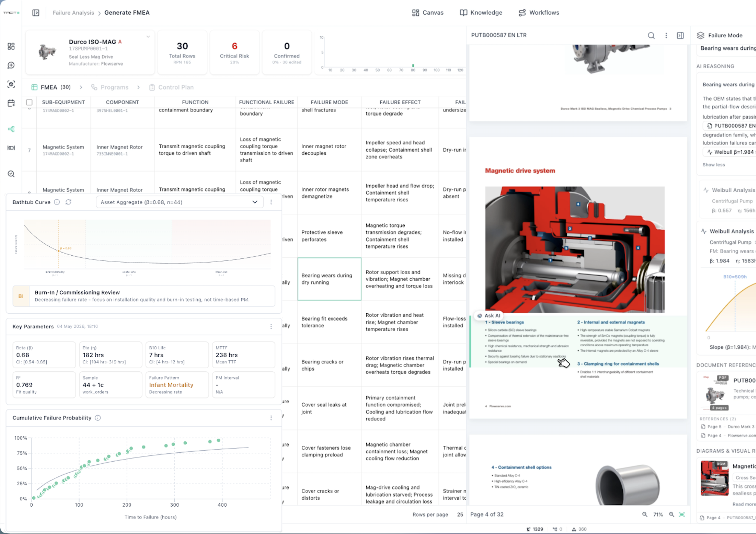Image resolution: width=756 pixels, height=534 pixels.
Task: Refresh the Bathtub Curve
Action: [x=68, y=202]
